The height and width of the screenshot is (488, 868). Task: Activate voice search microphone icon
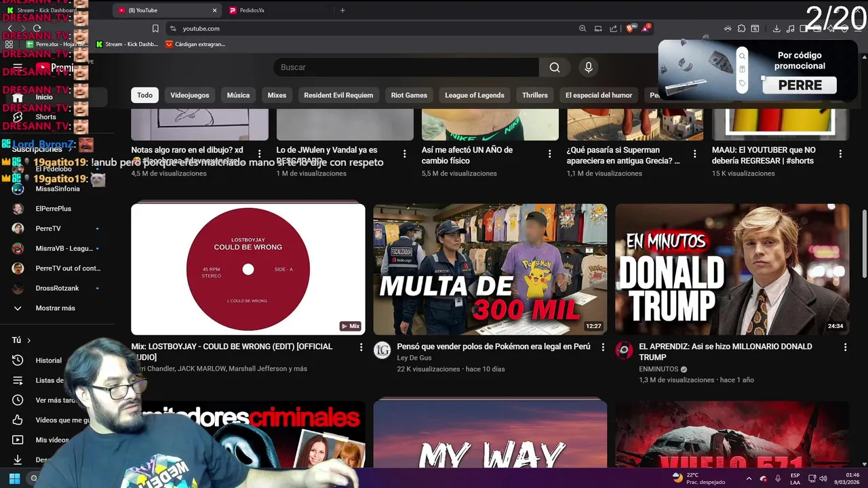point(589,67)
